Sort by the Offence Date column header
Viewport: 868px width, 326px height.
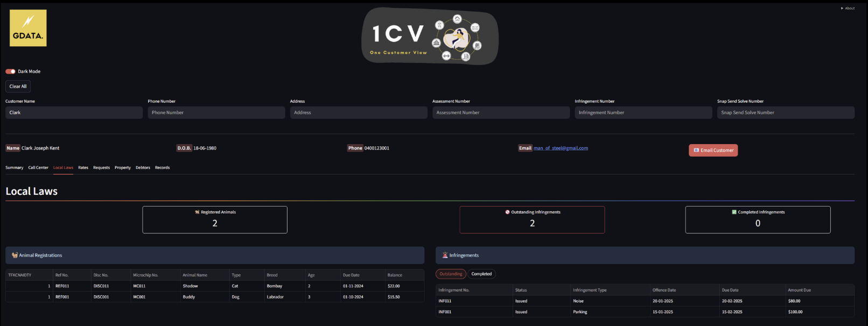(684, 290)
